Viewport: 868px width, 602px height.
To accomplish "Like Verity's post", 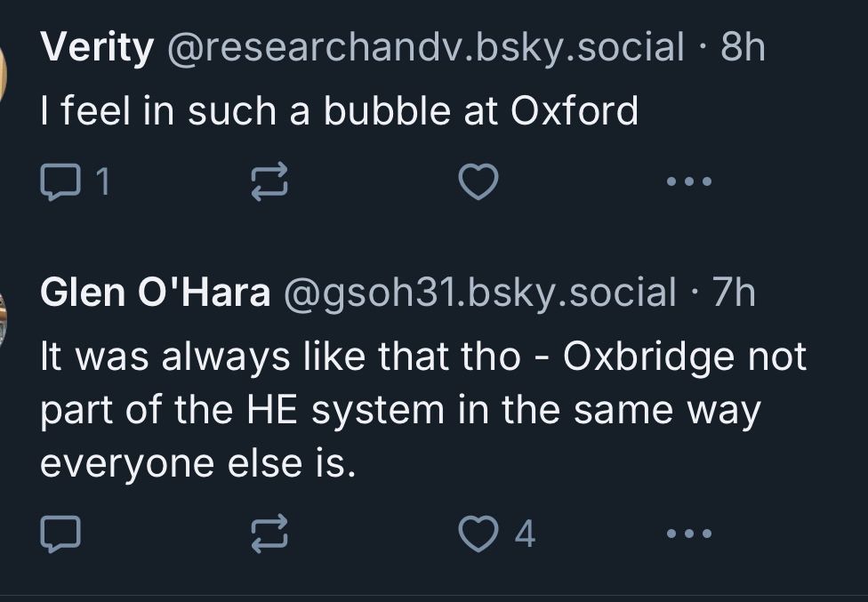I will click(x=478, y=182).
